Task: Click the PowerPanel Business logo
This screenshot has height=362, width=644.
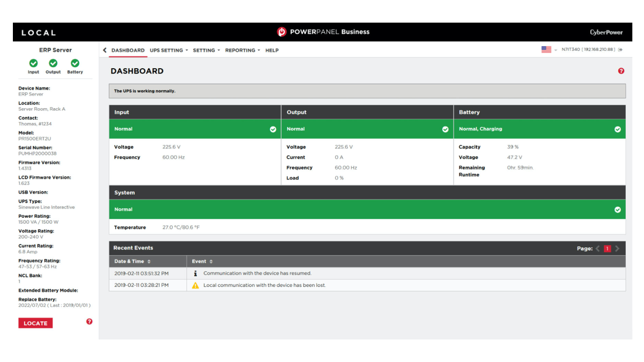Action: point(323,32)
